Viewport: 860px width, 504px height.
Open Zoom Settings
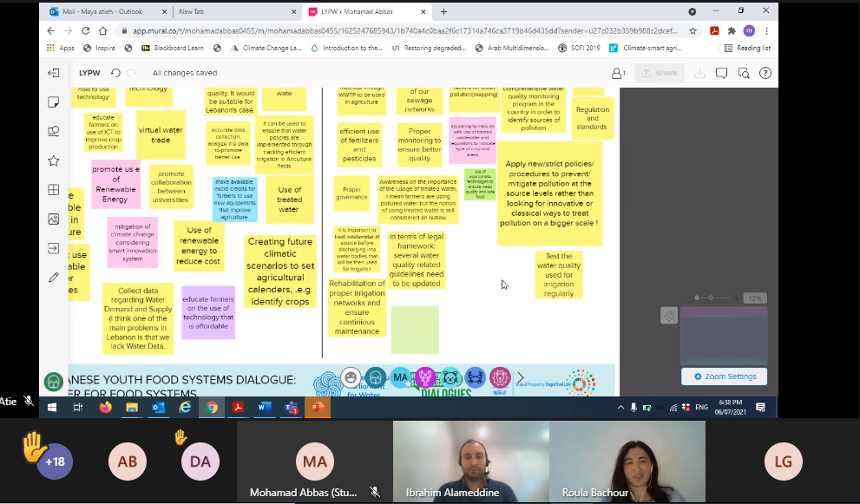tap(724, 376)
